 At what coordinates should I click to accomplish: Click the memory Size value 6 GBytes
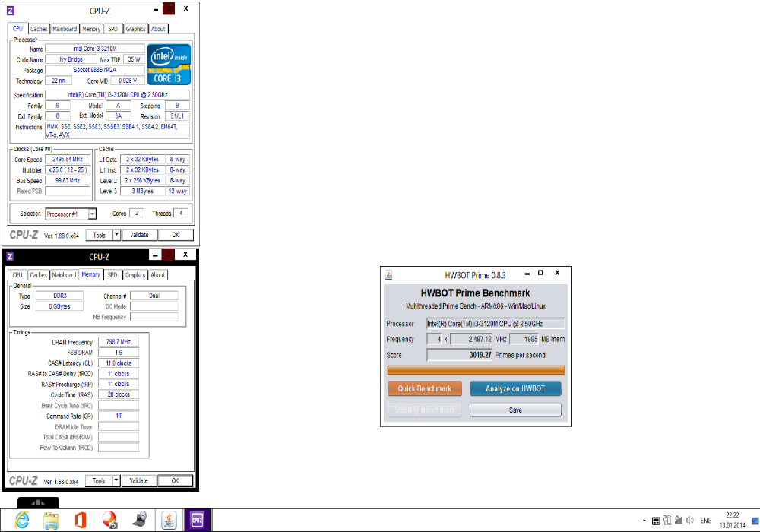pos(59,306)
